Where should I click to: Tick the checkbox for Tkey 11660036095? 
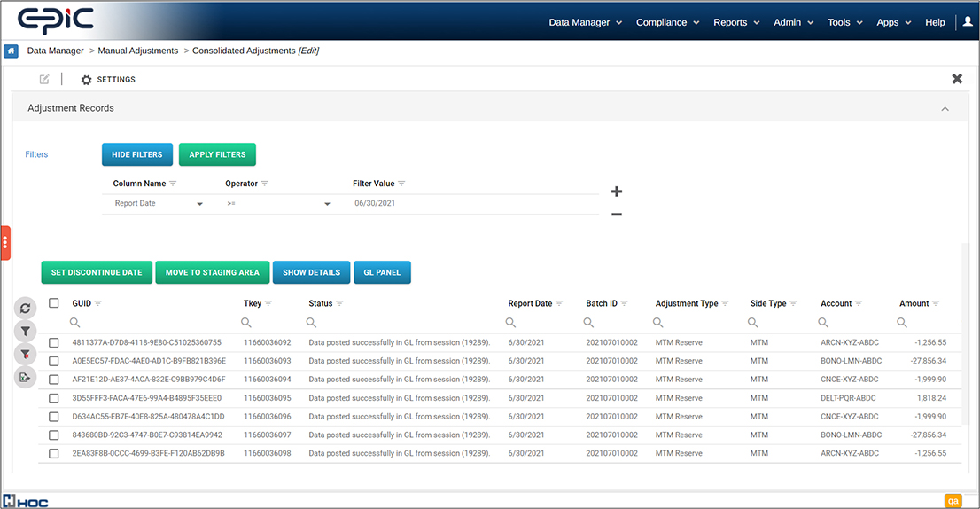pos(54,398)
